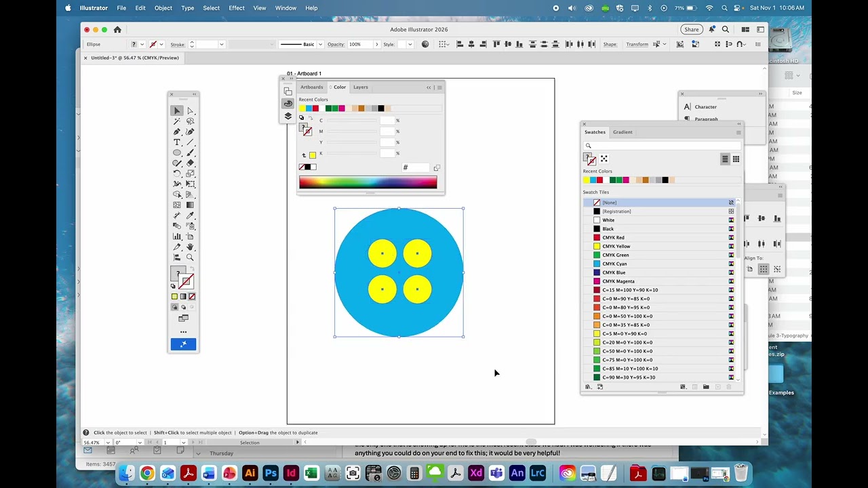Switch swatches to list view
Screen dimensions: 868x488
pyautogui.click(x=725, y=159)
